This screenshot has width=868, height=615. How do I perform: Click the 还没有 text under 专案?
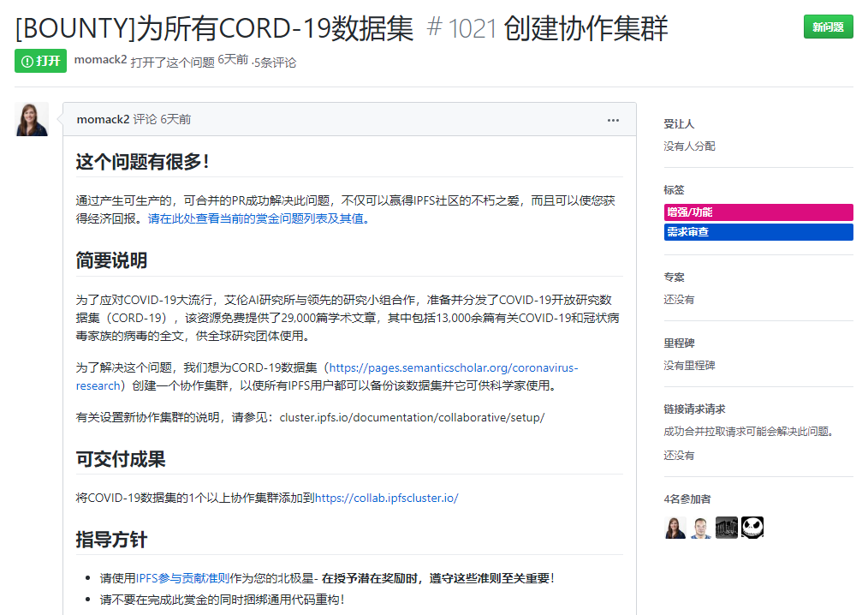pyautogui.click(x=679, y=300)
